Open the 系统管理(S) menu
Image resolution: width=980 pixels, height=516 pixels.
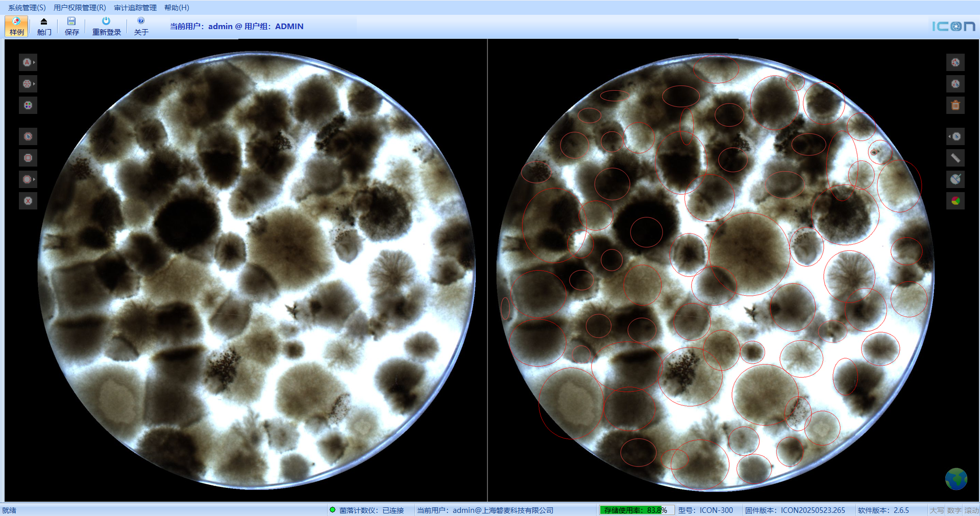[x=27, y=8]
